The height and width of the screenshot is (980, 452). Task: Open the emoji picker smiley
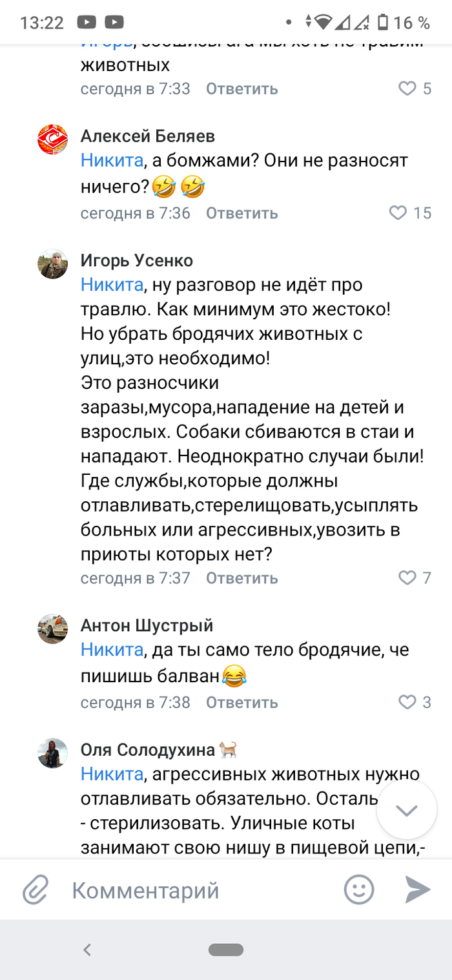(x=359, y=890)
